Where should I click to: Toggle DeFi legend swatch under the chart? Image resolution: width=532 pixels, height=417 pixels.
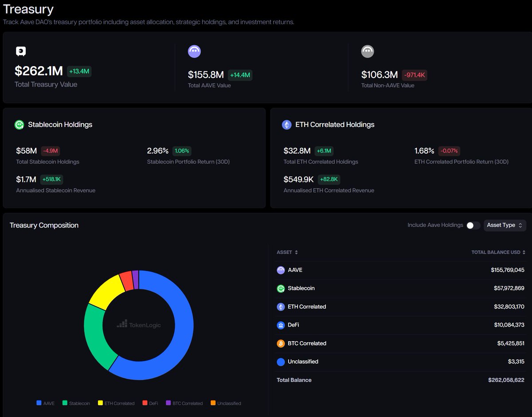coord(145,403)
